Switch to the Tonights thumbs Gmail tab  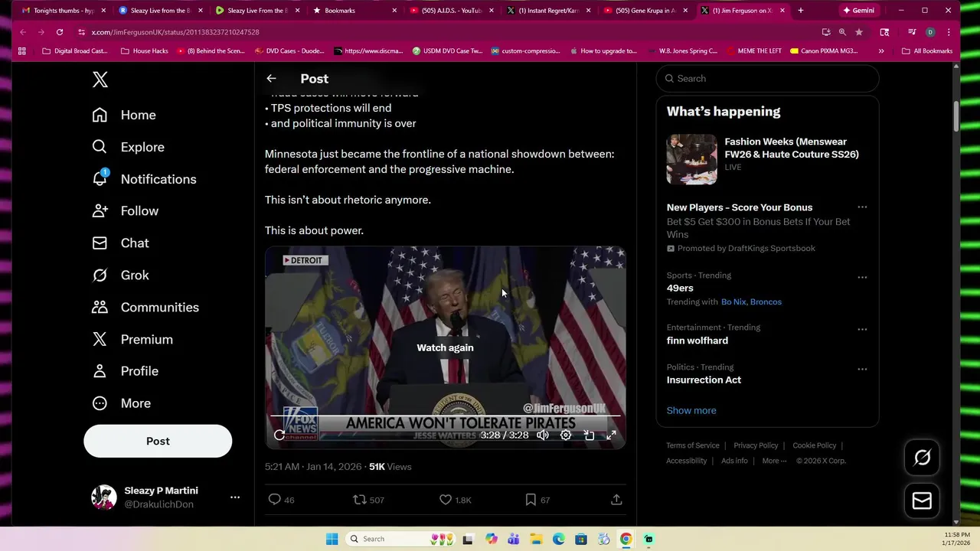(x=64, y=11)
